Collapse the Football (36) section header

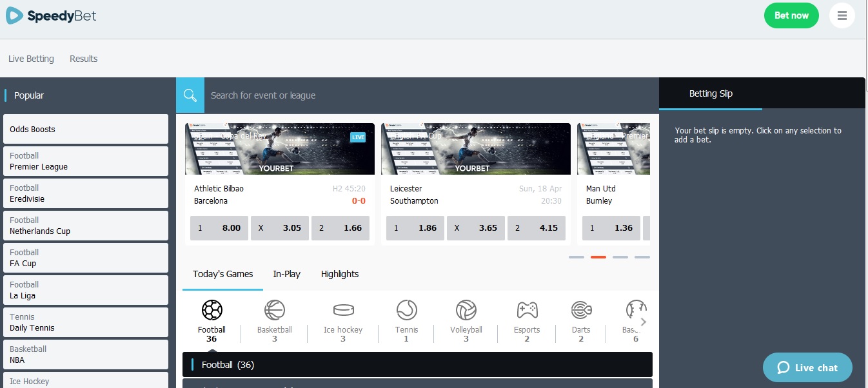(417, 365)
